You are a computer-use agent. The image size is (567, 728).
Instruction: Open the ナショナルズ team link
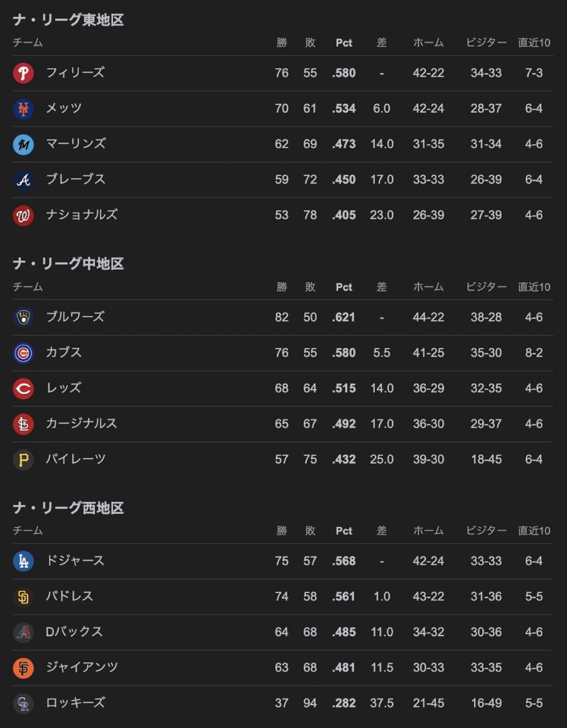click(82, 215)
